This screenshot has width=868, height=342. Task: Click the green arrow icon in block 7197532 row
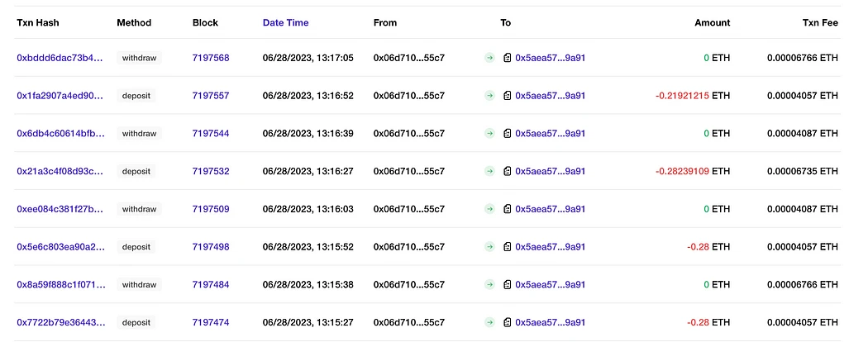[489, 171]
